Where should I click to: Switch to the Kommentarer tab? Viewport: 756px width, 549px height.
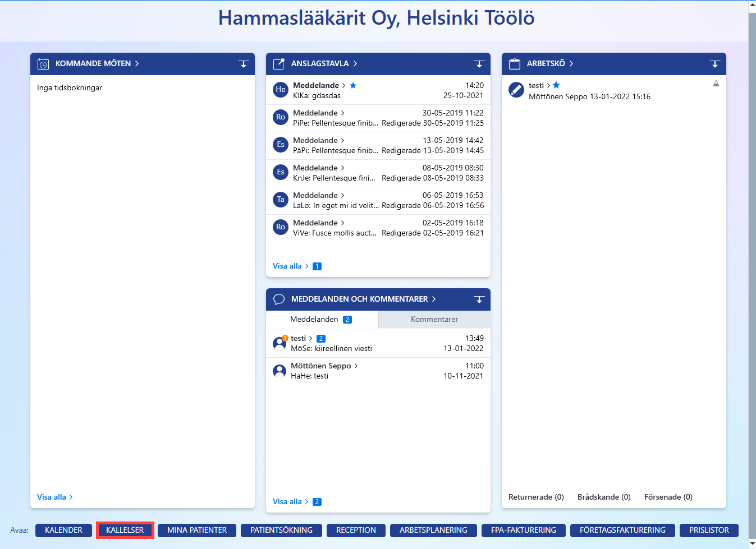[x=434, y=319]
